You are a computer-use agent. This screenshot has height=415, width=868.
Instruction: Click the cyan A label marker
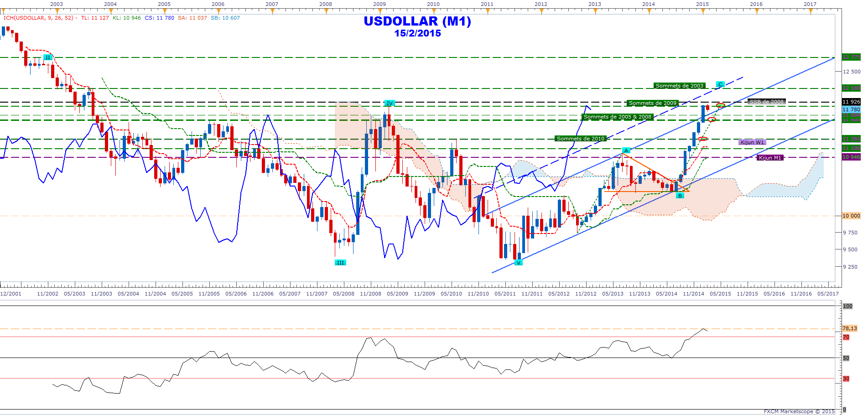point(626,150)
